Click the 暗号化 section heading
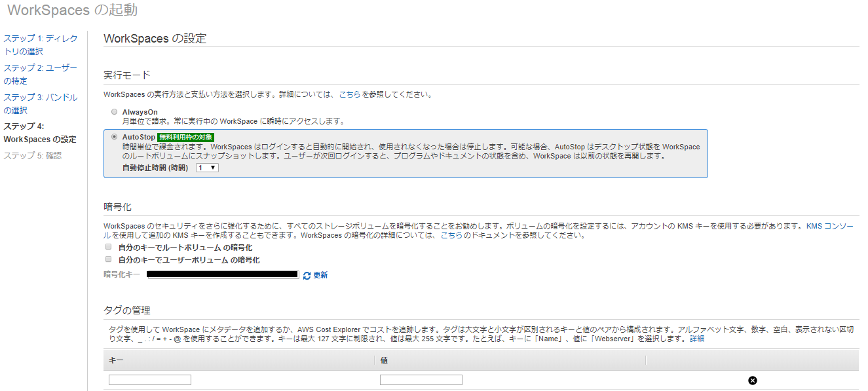868x391 pixels. coord(118,207)
